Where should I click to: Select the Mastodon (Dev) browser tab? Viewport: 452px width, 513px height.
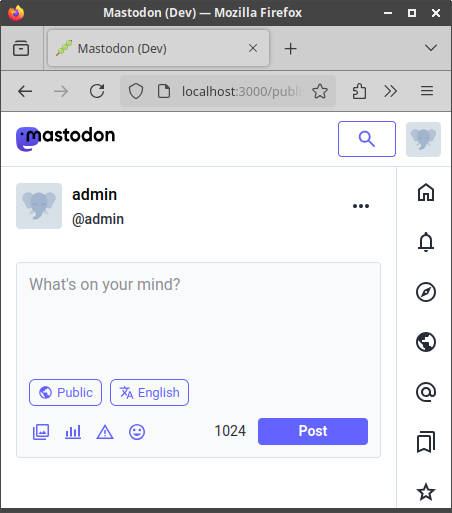(158, 48)
